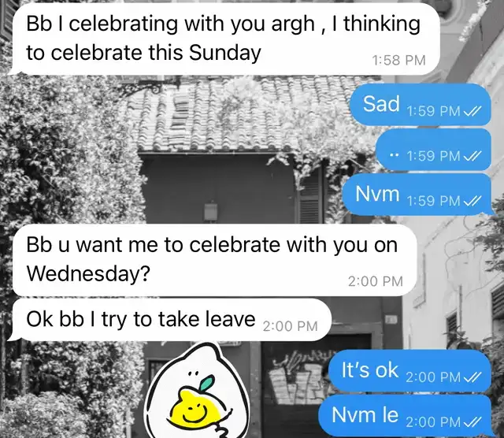Viewport: 504px width, 438px height.
Task: Tap the 'celebrate this Sunday' received message
Action: [x=223, y=39]
